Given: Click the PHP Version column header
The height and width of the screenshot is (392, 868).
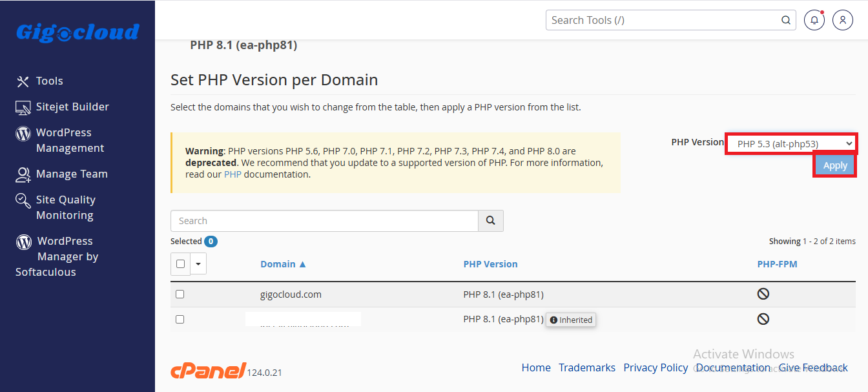Looking at the screenshot, I should coord(490,264).
